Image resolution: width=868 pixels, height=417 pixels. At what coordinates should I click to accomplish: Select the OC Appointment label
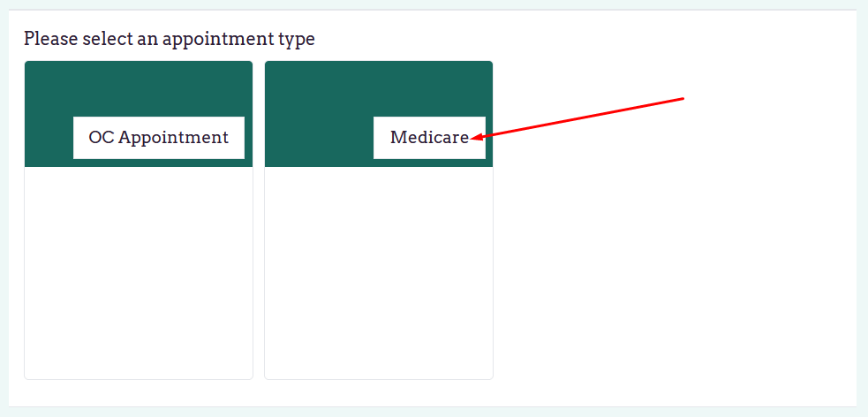point(159,138)
